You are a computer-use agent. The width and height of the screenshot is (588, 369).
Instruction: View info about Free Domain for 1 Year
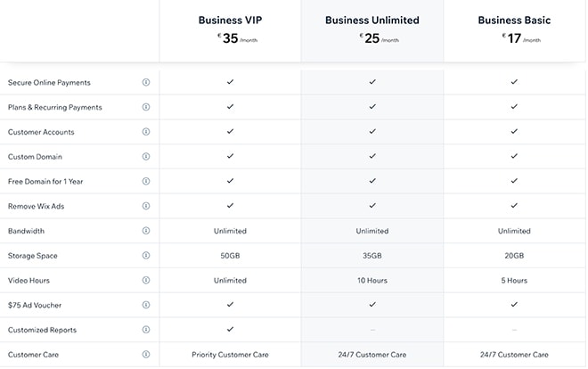click(x=146, y=181)
